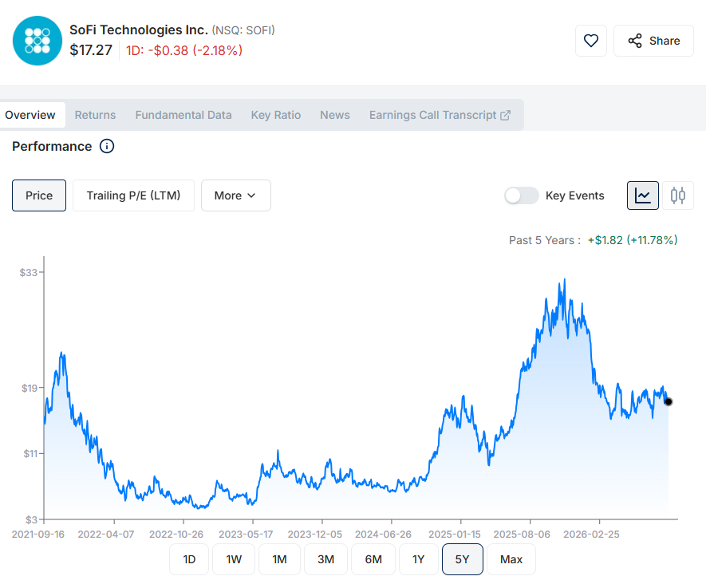Click the 2024-06-26 axis date label
Screen dimensions: 706x588
[383, 534]
